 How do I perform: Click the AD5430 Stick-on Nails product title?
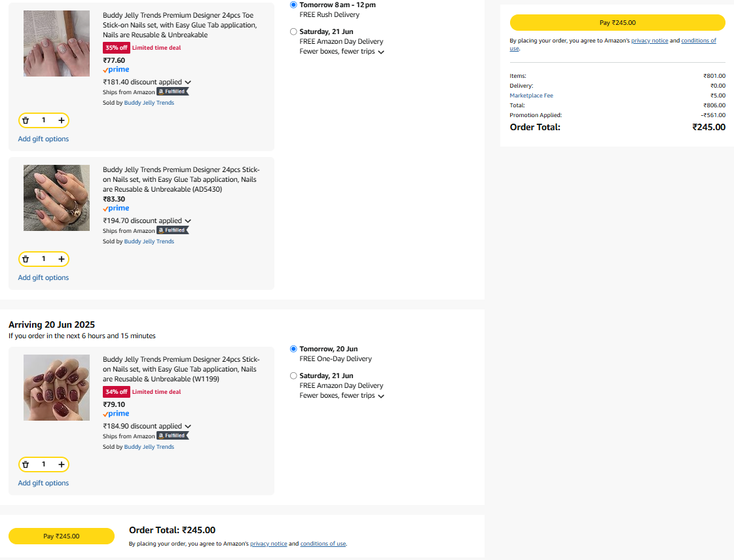coord(181,180)
